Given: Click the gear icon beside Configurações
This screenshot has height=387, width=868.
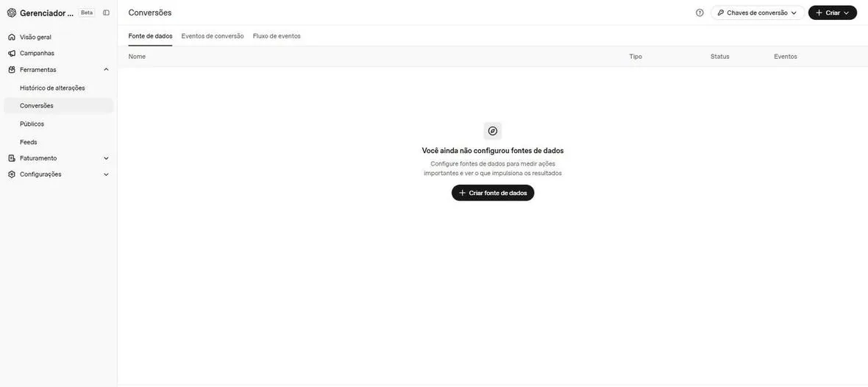Looking at the screenshot, I should click(x=12, y=174).
